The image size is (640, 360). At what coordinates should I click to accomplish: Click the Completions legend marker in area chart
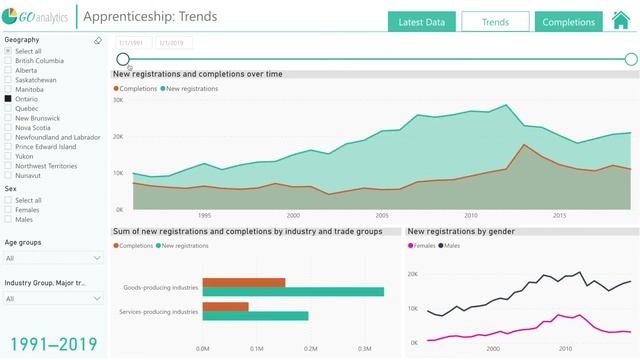tap(116, 89)
